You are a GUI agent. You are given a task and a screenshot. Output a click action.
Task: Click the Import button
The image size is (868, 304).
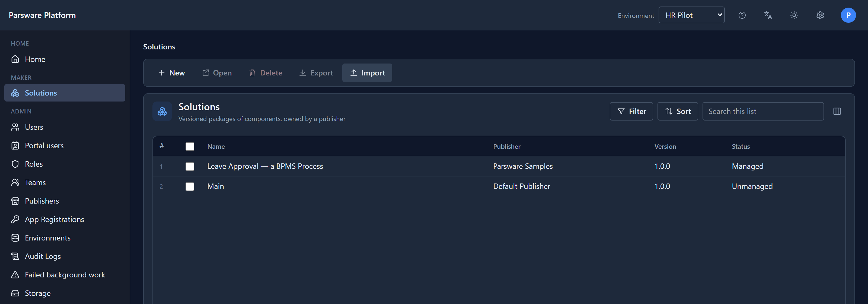pos(367,73)
